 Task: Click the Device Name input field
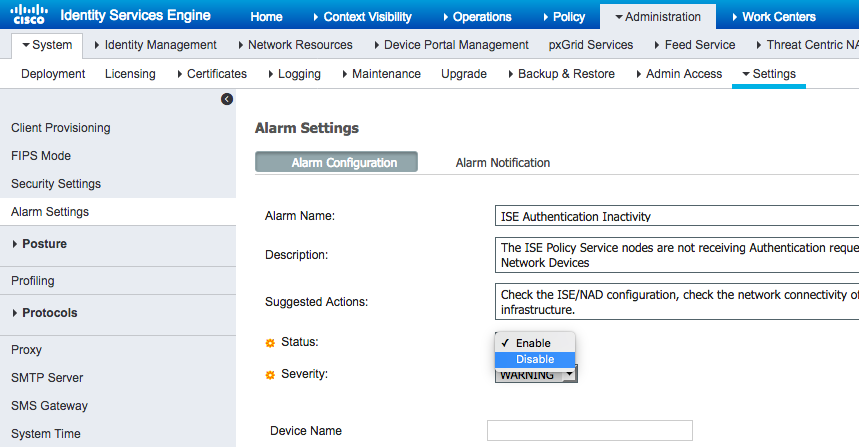click(589, 431)
